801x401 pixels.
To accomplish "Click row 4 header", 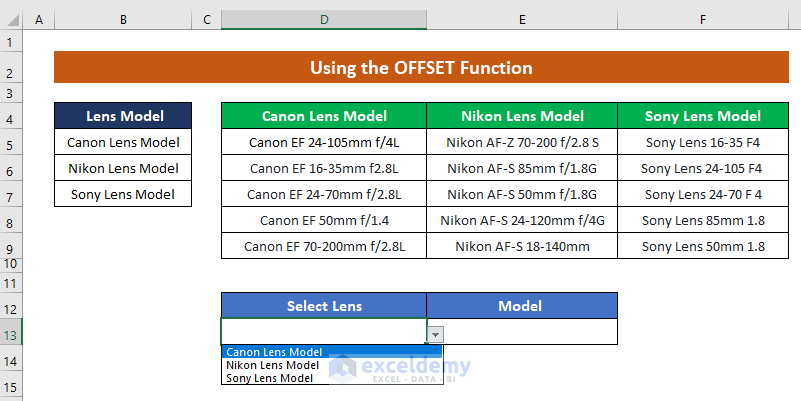I will tap(11, 118).
